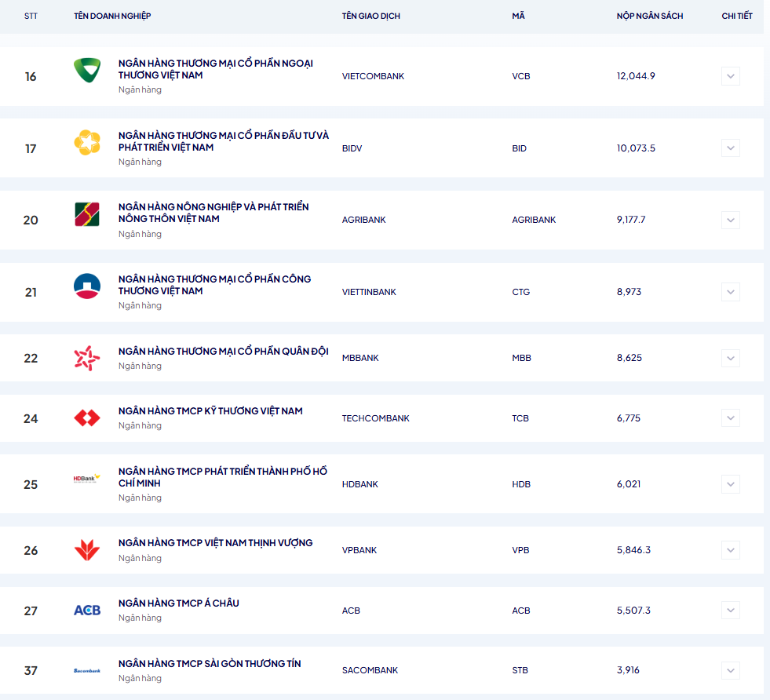Viewport: 770px width, 700px height.
Task: Click the CTG ticker code
Action: click(x=521, y=292)
